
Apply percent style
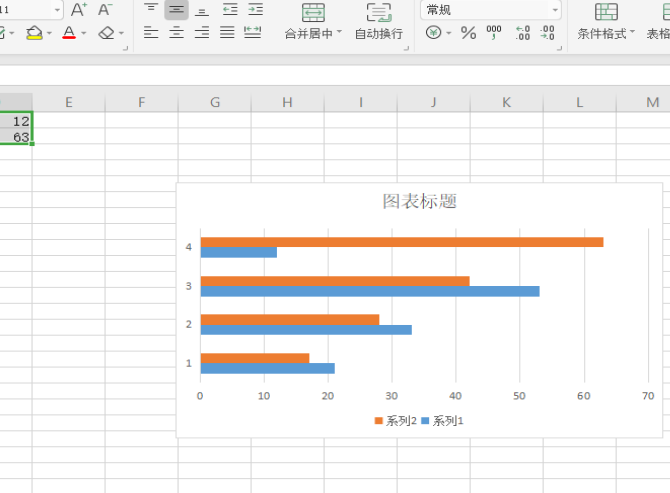[x=468, y=32]
